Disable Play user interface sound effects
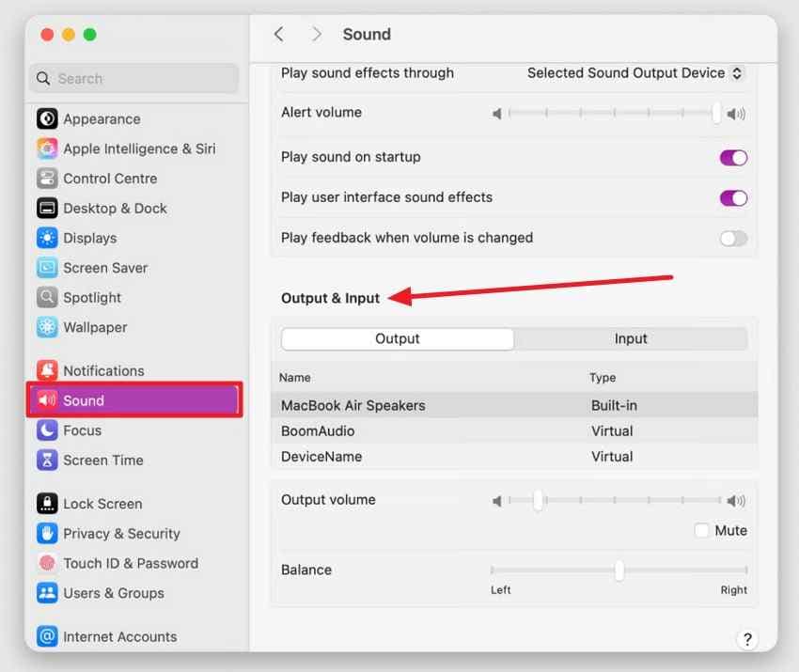Screen dimensions: 799x672 coord(733,198)
